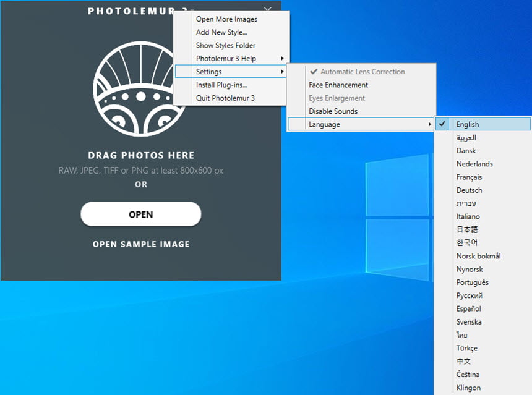532x395 pixels.
Task: Choose Norsk bokmål language
Action: tap(483, 256)
